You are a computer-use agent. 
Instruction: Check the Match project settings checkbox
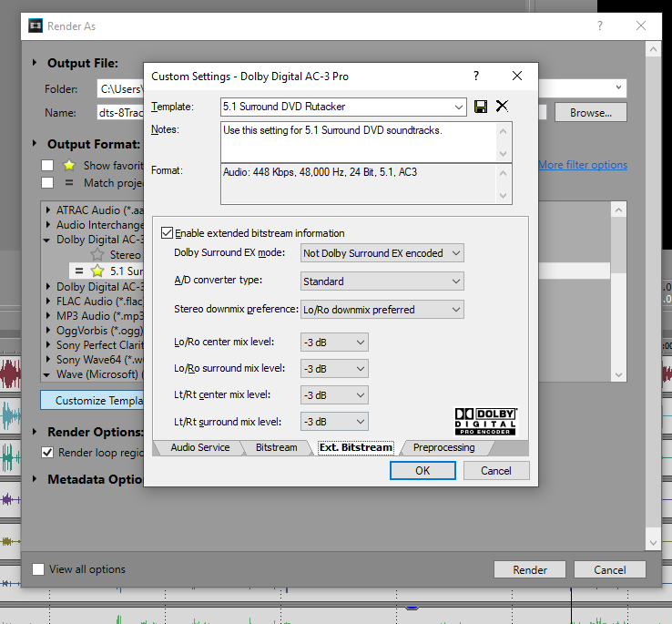coord(47,183)
